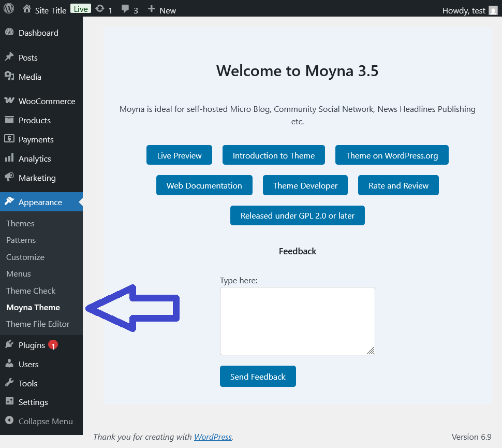Image resolution: width=502 pixels, height=448 pixels.
Task: Select Products in admin menu
Action: pyautogui.click(x=41, y=121)
